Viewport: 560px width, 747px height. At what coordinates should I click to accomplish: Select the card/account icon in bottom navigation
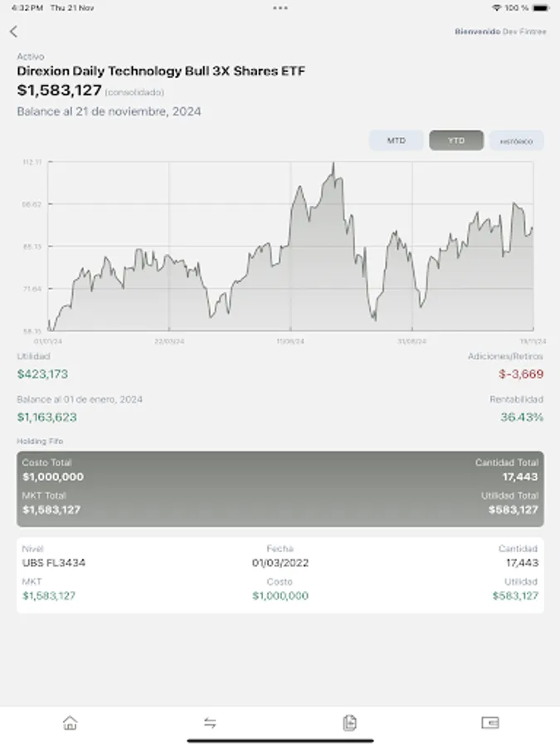(x=489, y=723)
